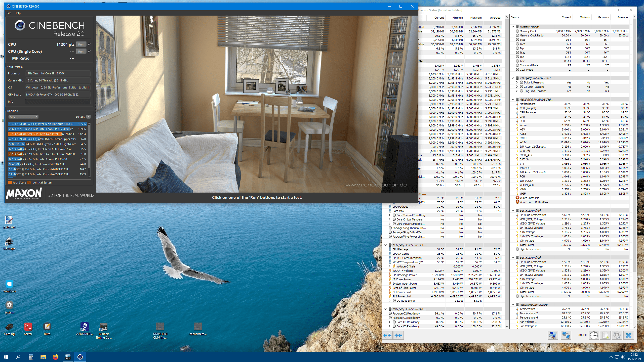Run the CPU multi-core benchmark
Screen dimensions: 644x362
click(81, 44)
